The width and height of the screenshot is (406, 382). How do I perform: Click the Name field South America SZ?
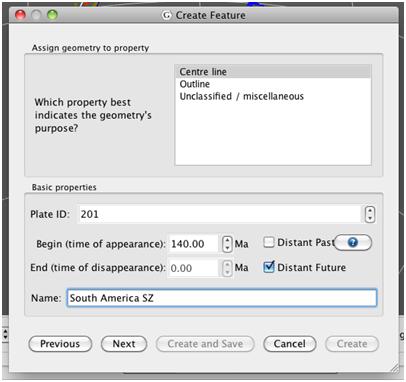222,298
